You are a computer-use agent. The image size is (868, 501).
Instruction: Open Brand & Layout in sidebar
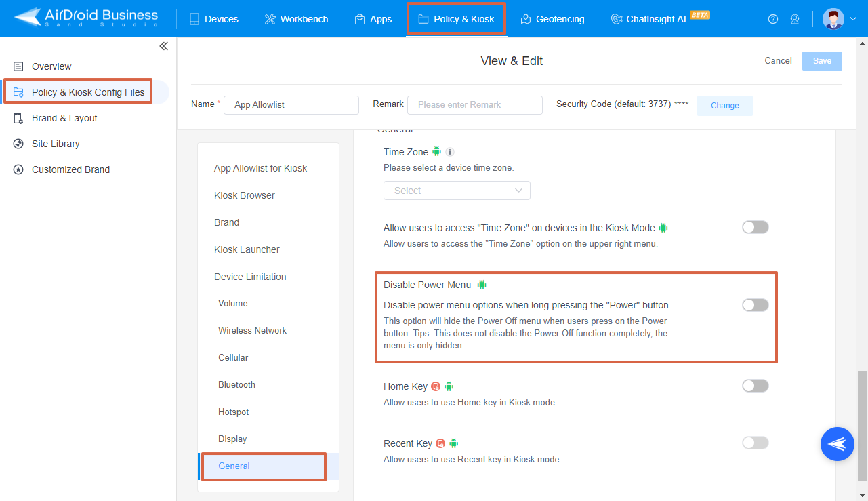(64, 118)
